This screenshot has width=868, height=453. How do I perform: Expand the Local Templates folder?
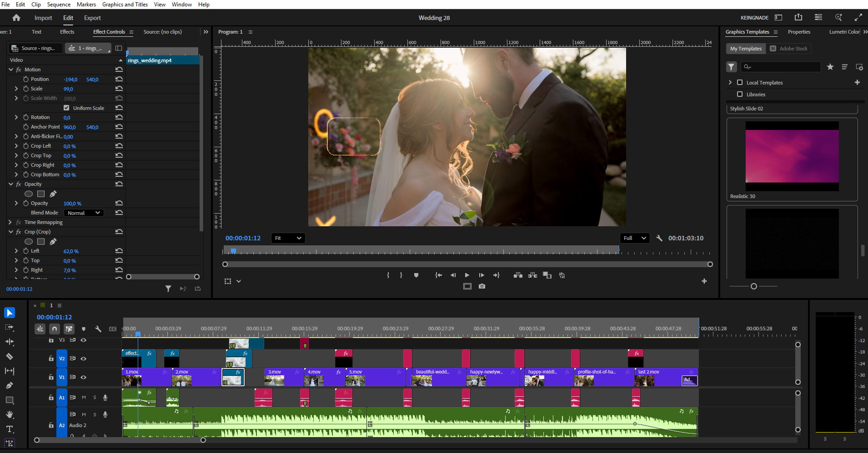point(730,82)
